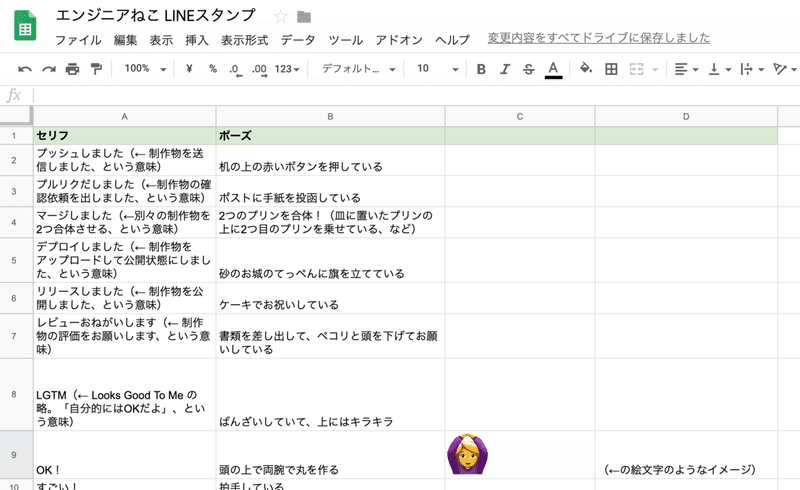
Task: Open horizontal align dropdown
Action: [686, 69]
